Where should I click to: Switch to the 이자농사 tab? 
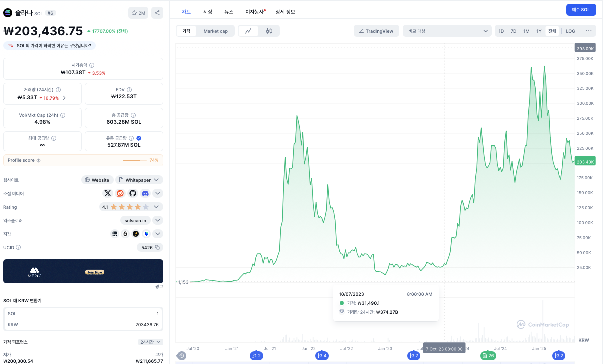255,11
